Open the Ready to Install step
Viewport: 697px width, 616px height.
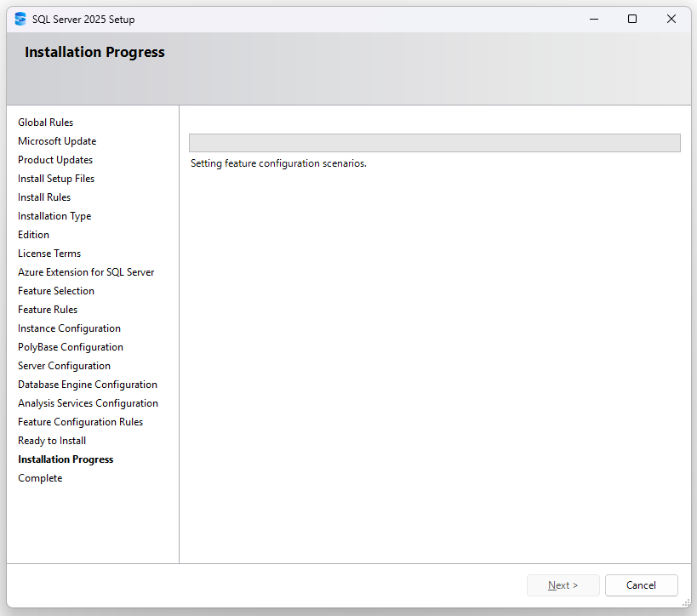click(x=51, y=440)
